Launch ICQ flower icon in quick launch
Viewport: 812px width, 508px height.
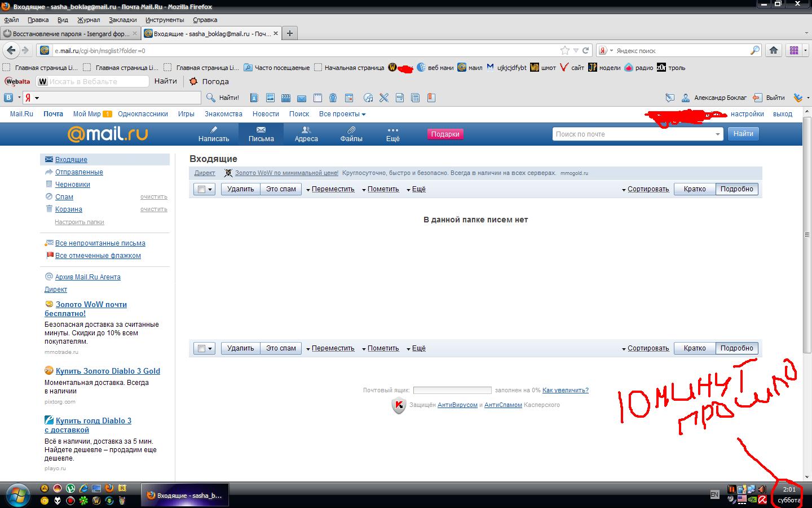83,501
